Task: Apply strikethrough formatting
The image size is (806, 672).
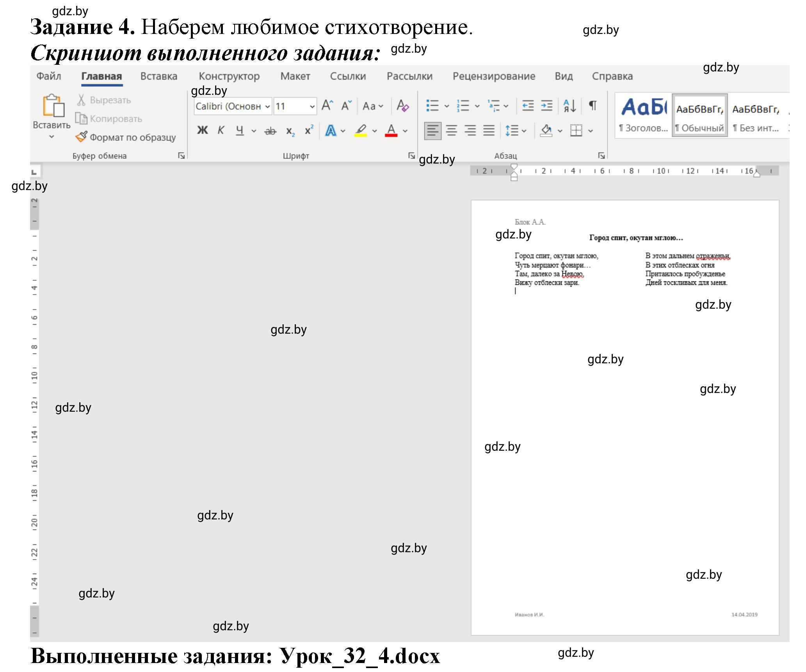Action: [x=270, y=131]
